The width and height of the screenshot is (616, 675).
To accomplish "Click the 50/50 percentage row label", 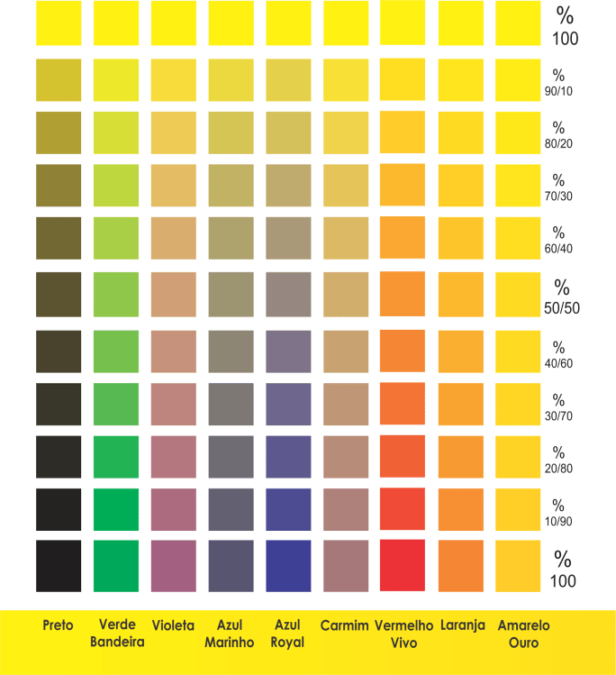I will tap(563, 296).
